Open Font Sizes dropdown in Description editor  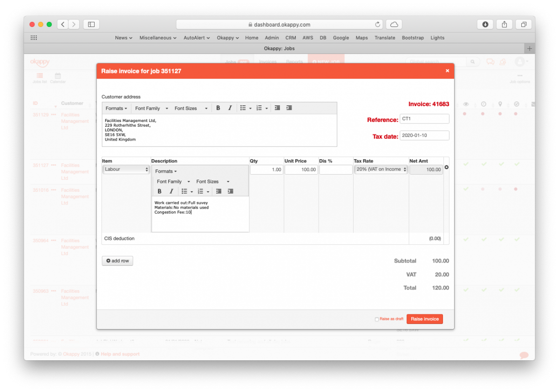pyautogui.click(x=213, y=182)
